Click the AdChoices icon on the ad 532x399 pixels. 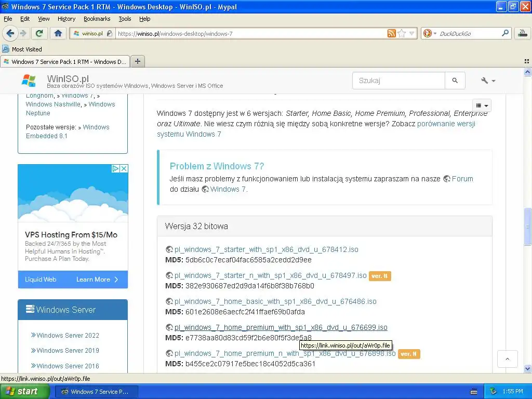coord(116,168)
